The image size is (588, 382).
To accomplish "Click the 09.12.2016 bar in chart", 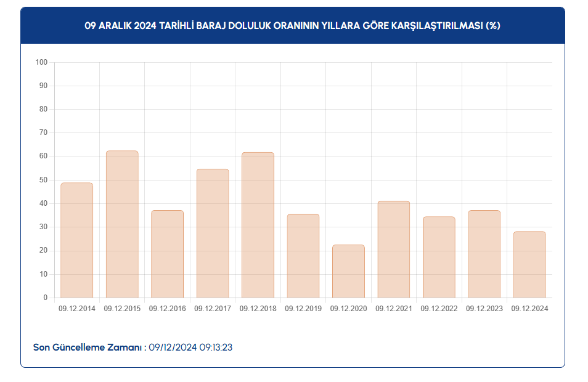I will [167, 254].
